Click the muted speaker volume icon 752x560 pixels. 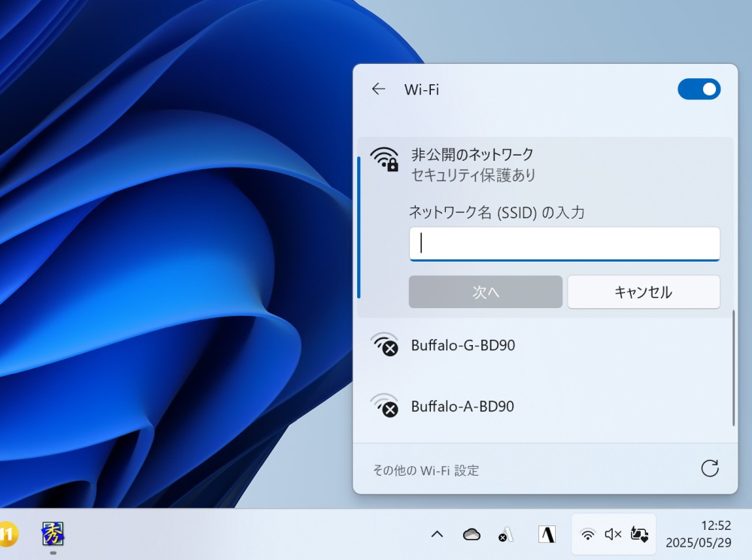tap(613, 534)
